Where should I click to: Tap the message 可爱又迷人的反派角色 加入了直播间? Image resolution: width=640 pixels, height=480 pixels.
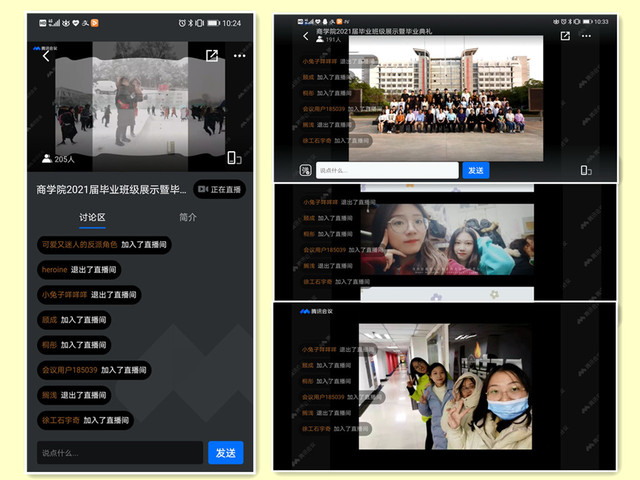pos(104,244)
